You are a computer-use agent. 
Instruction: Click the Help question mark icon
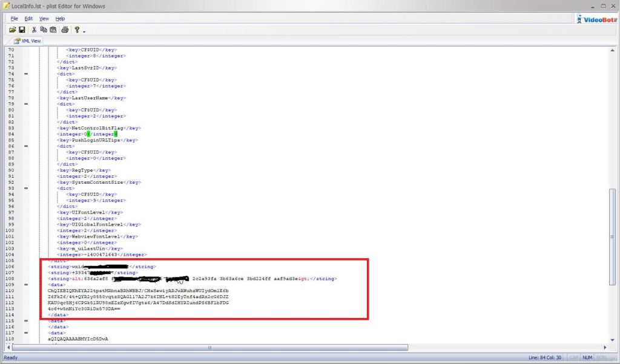pyautogui.click(x=77, y=30)
